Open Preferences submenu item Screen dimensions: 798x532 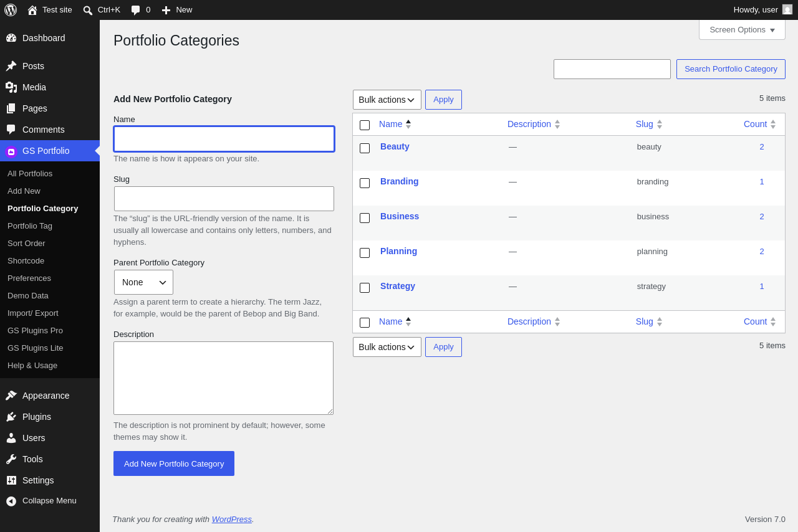(x=29, y=278)
